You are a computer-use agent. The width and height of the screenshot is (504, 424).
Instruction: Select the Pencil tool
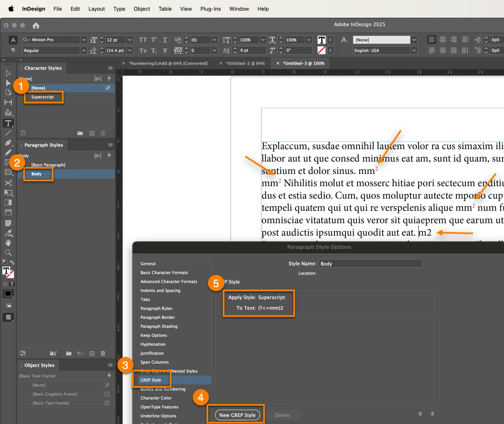[8, 153]
